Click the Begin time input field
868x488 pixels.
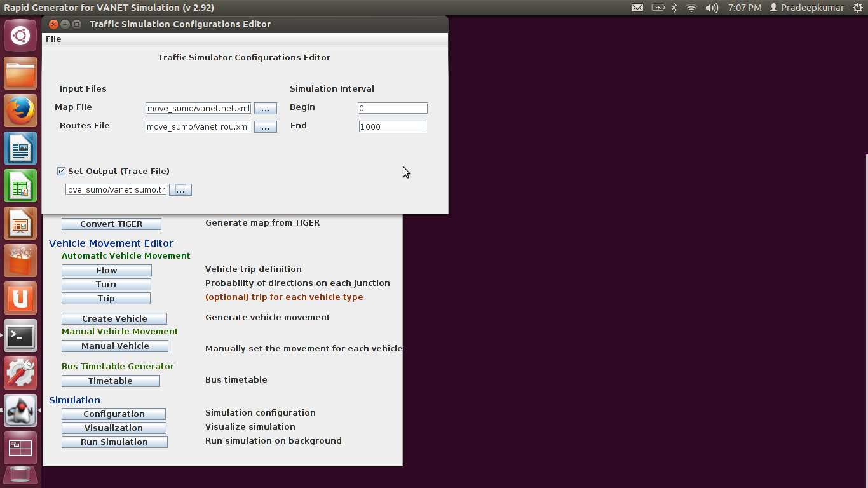tap(393, 109)
